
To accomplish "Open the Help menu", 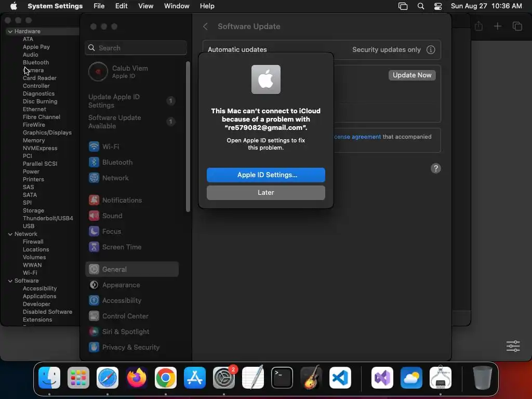I will tap(207, 6).
